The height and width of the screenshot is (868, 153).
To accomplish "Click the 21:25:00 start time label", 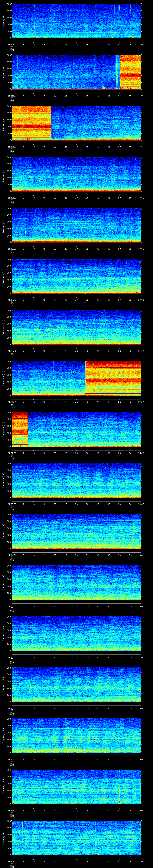I will click(12, 606).
